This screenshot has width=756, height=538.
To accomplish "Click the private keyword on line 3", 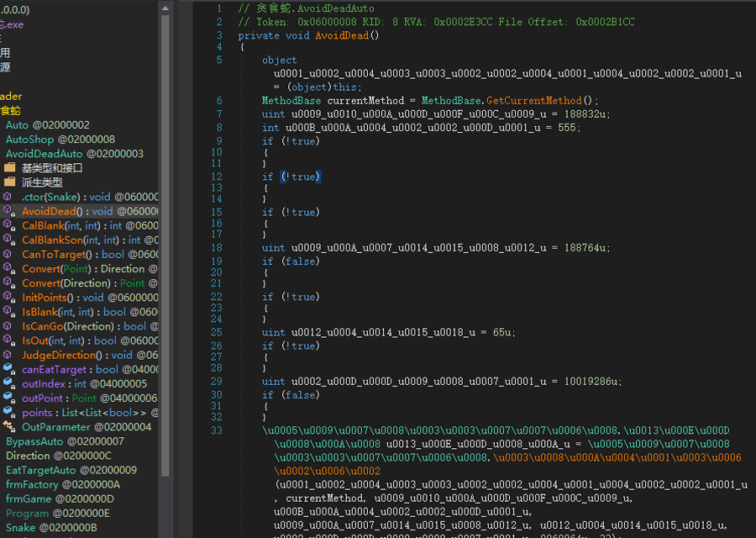I will 259,35.
